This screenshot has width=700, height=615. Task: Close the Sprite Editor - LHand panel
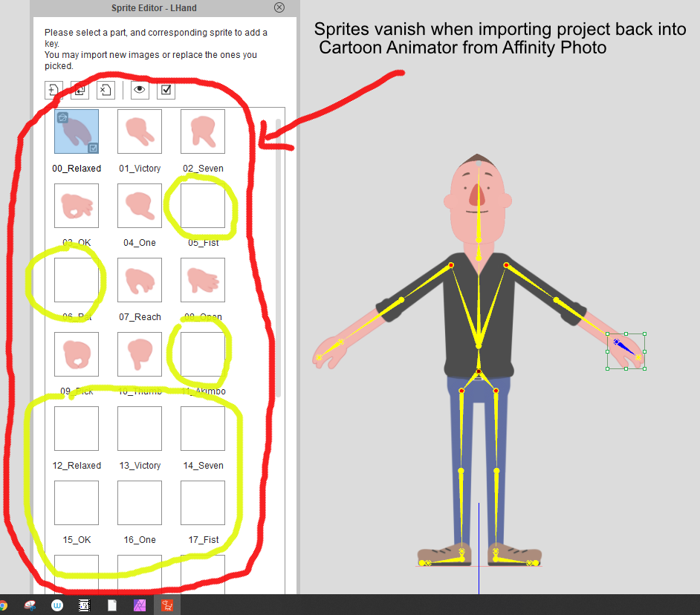[x=279, y=7]
